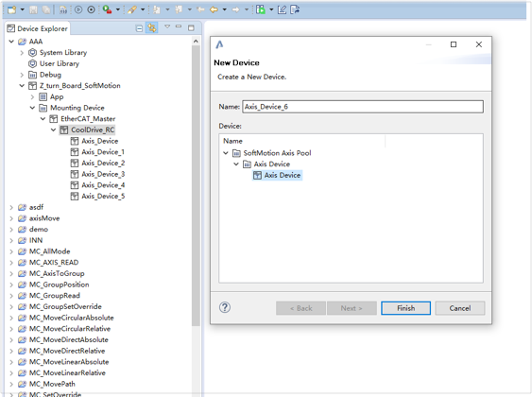532x397 pixels.
Task: Click the Finish button
Action: (405, 308)
